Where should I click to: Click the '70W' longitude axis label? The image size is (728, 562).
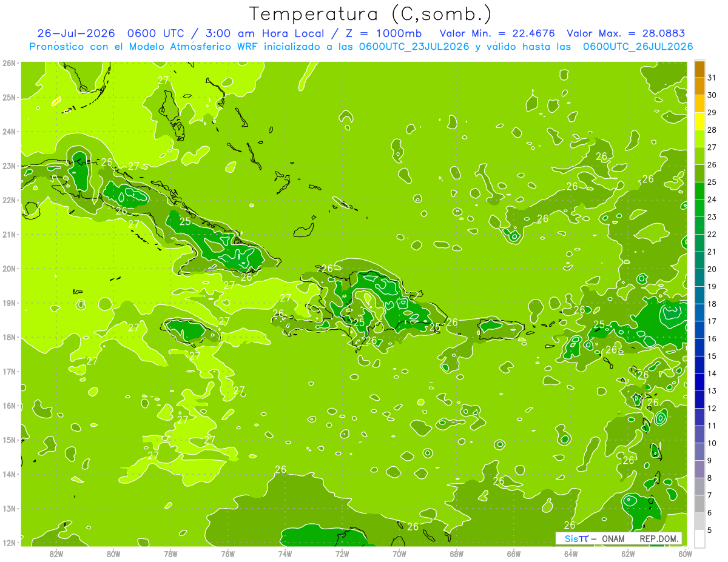point(399,554)
